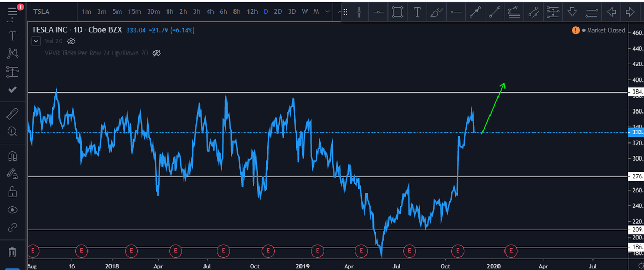Click VPVR Ticks Per Row indicator label
644x270 pixels.
click(x=96, y=53)
